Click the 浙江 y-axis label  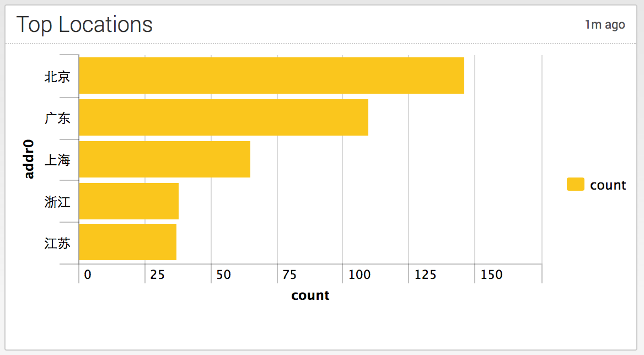click(x=57, y=202)
